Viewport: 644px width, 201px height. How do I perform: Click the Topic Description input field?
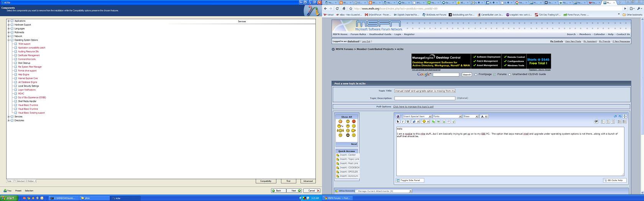tap(425, 98)
